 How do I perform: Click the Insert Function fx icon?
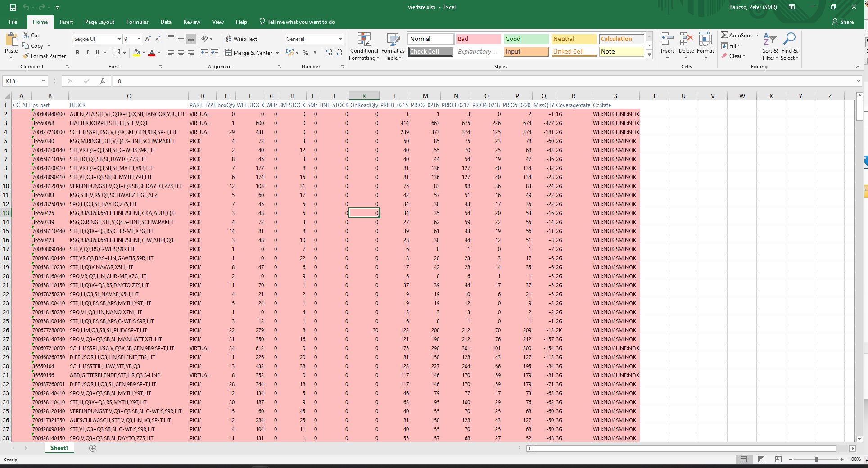click(x=103, y=81)
